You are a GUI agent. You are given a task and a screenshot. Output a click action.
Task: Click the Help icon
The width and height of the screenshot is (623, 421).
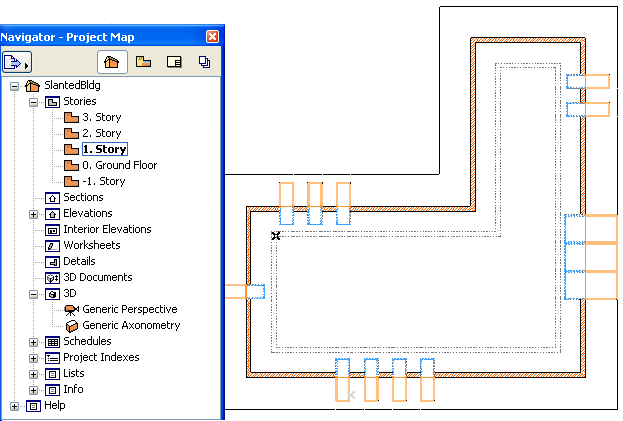click(33, 406)
